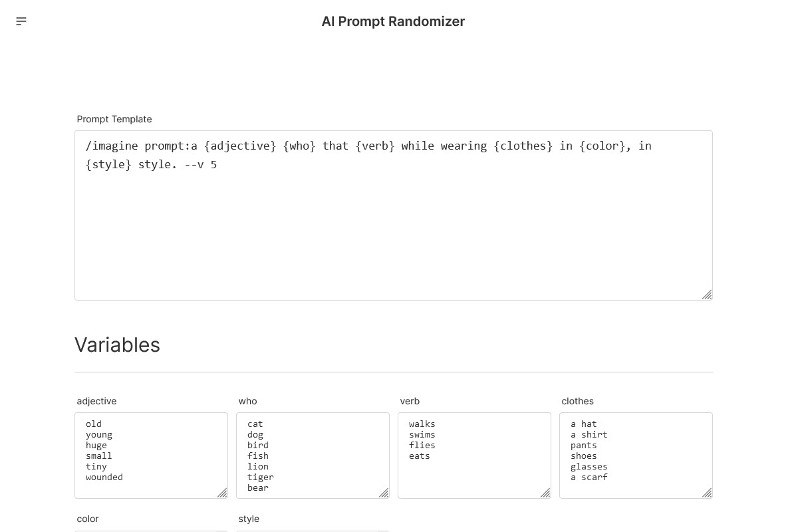Click the clothes variable text box
Image resolution: width=798 pixels, height=532 pixels.
pyautogui.click(x=636, y=456)
